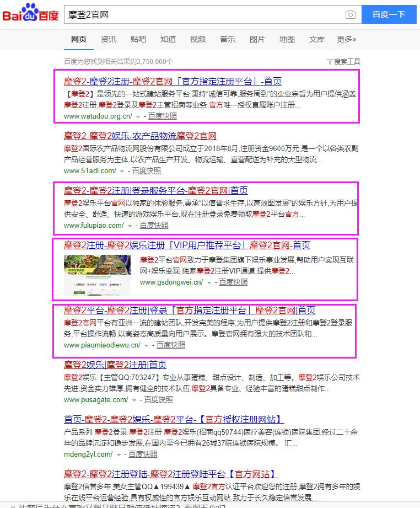Open 百度快照 for www.fulupiao.com
The width and height of the screenshot is (420, 508).
pos(154,226)
